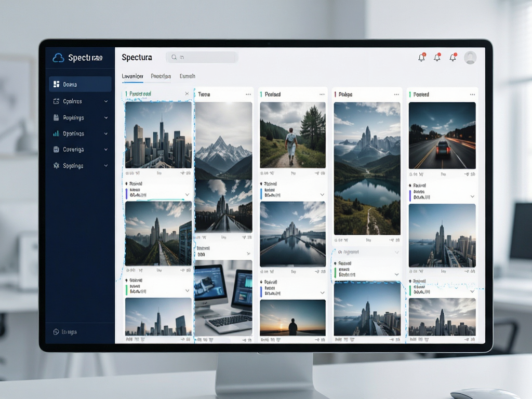This screenshot has width=532, height=399.
Task: Click the icon beside Cuverigs in sidebar
Action: 56,149
